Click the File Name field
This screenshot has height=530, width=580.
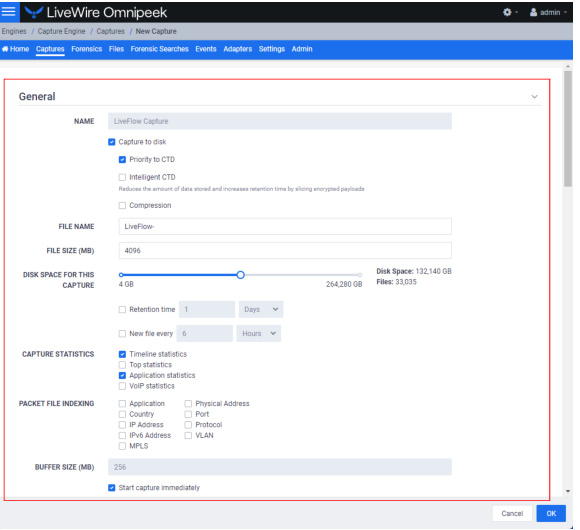pyautogui.click(x=285, y=226)
